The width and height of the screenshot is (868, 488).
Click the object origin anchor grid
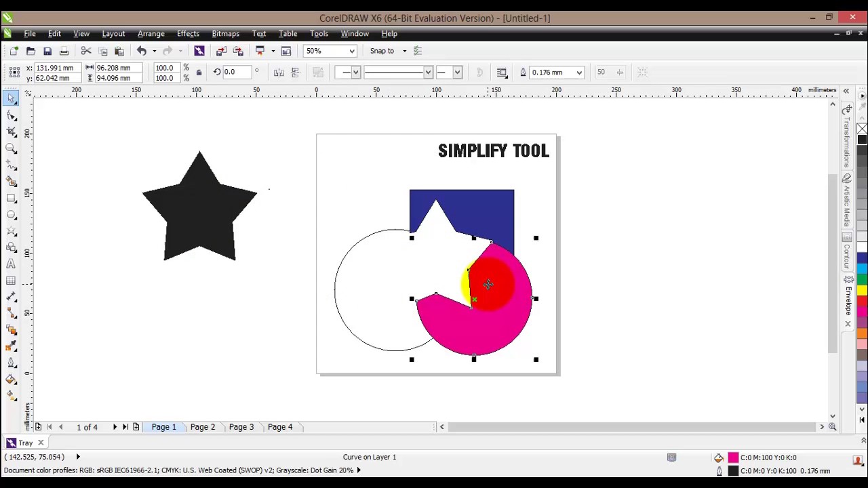tap(14, 72)
